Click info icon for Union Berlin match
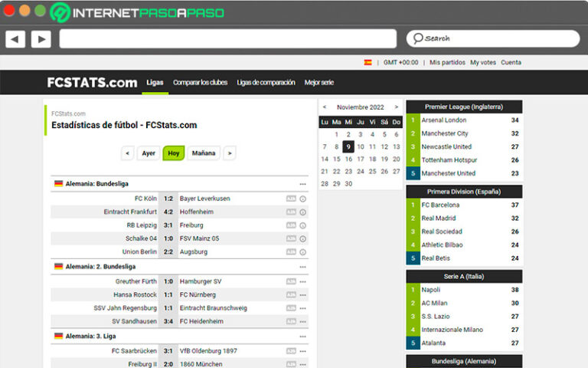 tap(302, 251)
